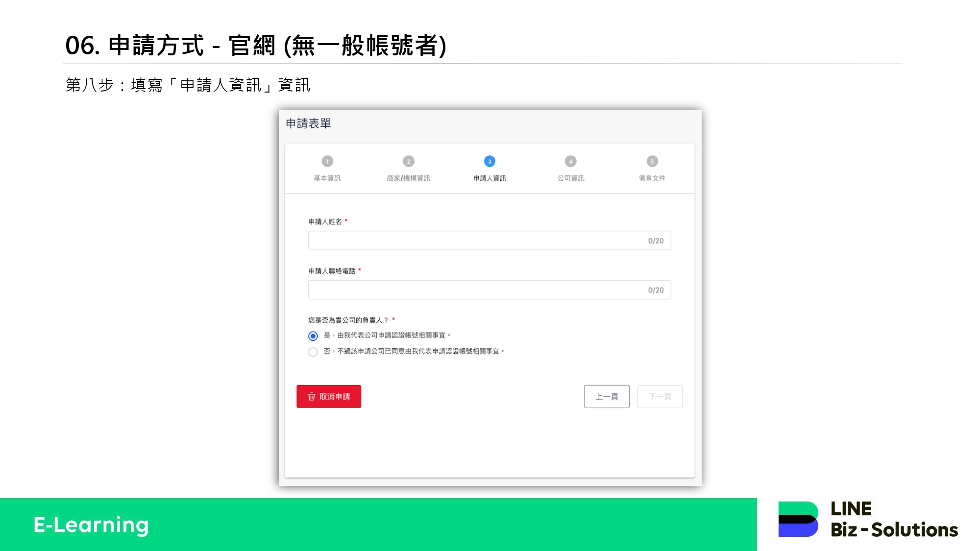The image size is (980, 551).
Task: Click step 2 circle icon
Action: [409, 161]
